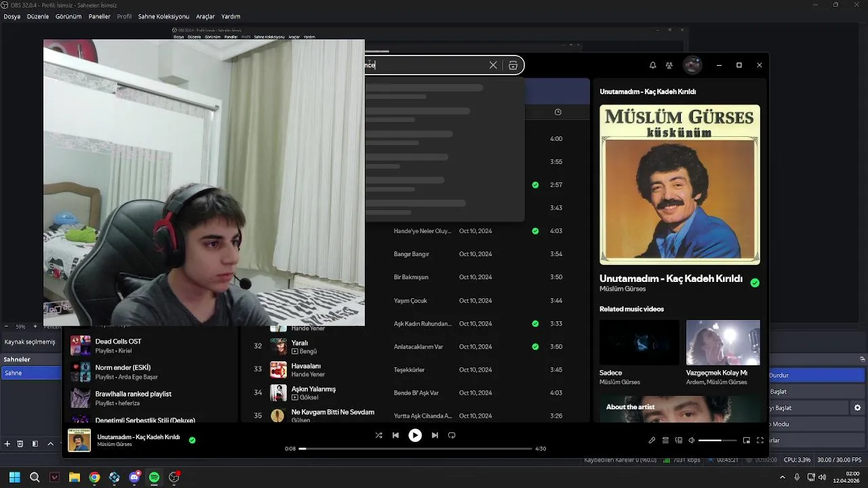Open album Yaşım Çocuk link

pos(411,300)
